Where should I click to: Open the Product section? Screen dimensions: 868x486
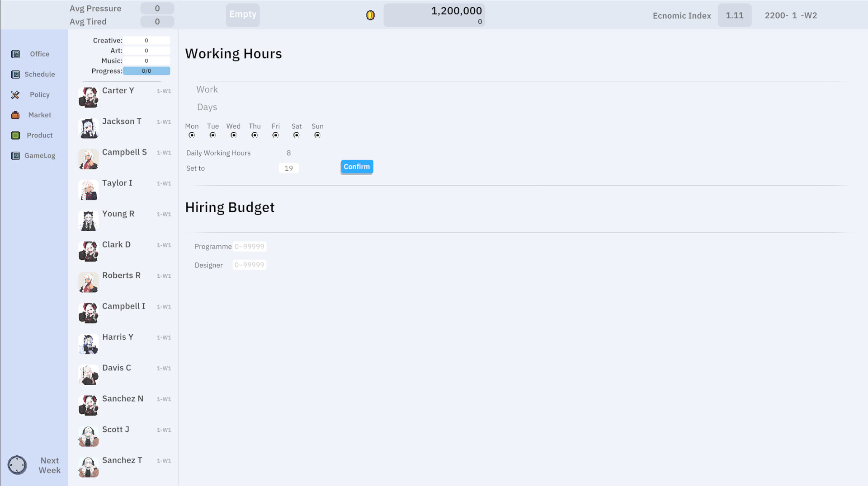click(x=40, y=135)
